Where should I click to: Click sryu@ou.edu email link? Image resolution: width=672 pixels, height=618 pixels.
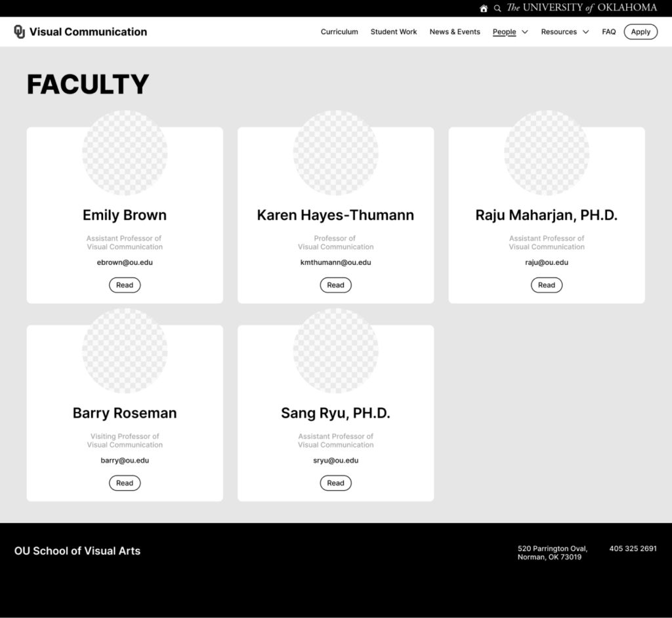[335, 461]
